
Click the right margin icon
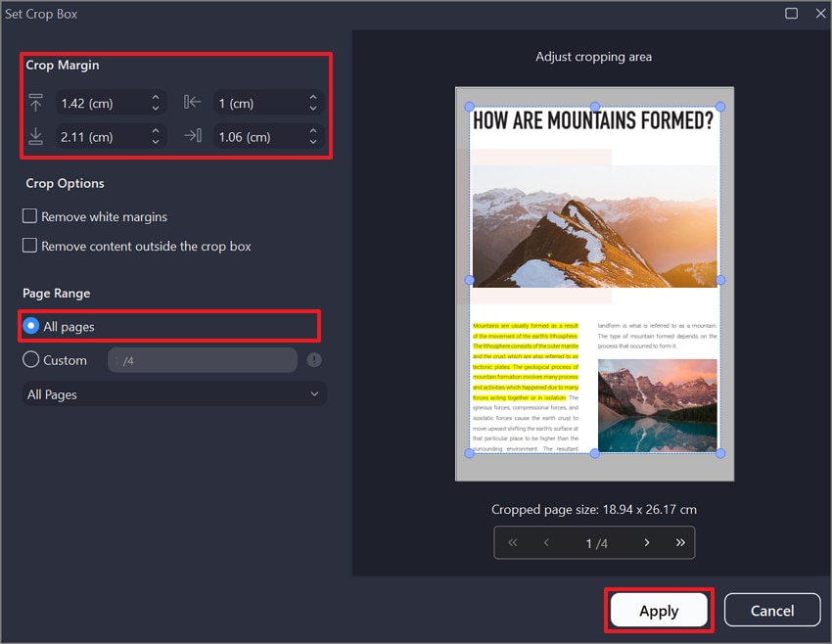point(192,136)
